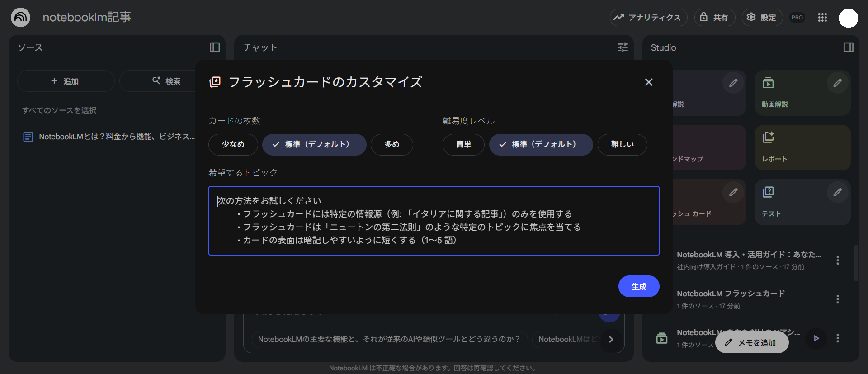Open the account avatar menu
The image size is (868, 374).
[848, 18]
